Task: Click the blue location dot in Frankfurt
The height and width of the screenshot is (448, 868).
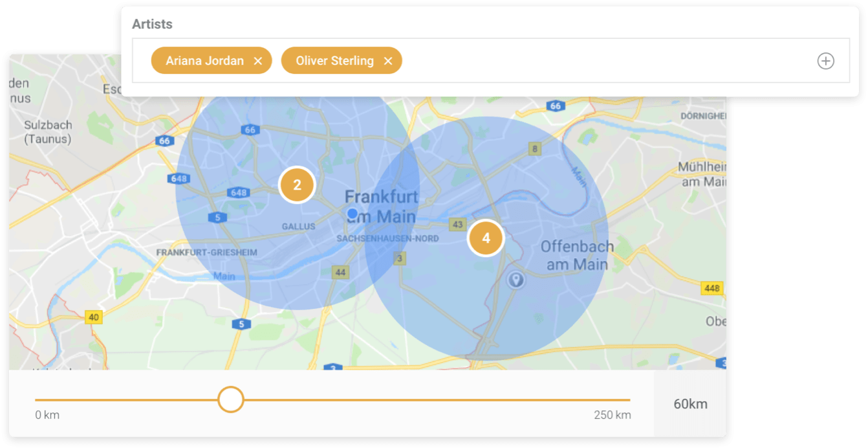Action: [353, 213]
